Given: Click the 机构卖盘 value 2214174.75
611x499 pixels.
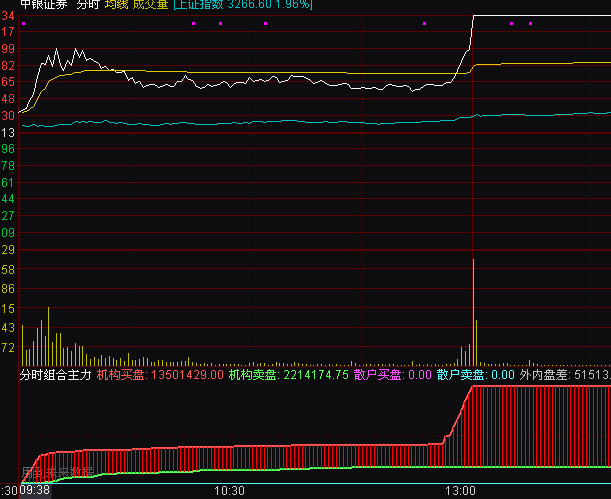Looking at the screenshot, I should tap(315, 375).
